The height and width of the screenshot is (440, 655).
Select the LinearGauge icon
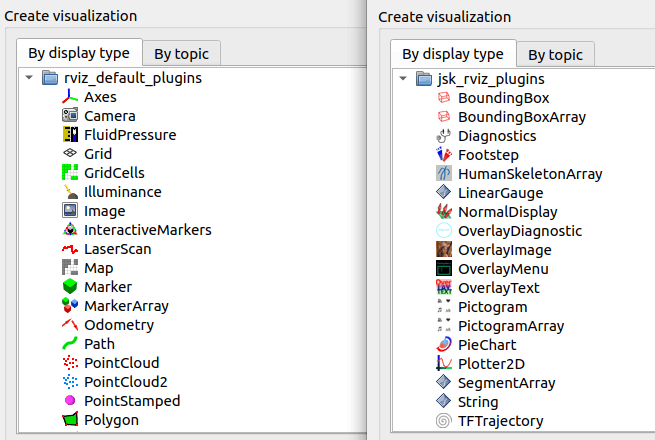(444, 193)
